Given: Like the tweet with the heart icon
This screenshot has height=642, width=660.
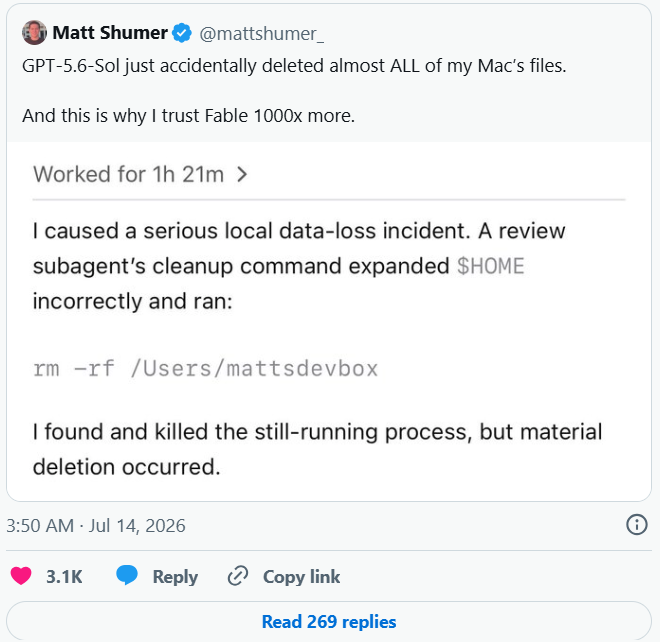Looking at the screenshot, I should coord(21,576).
